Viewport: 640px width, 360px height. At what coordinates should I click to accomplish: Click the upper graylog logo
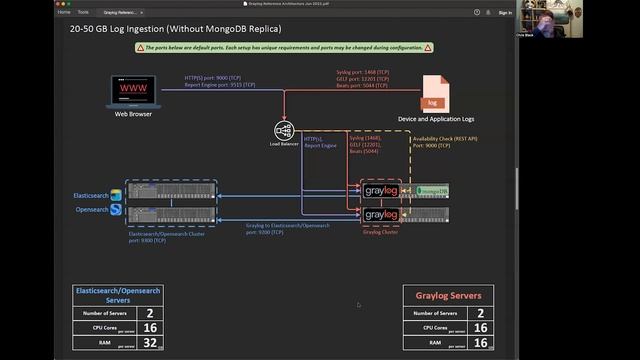381,191
